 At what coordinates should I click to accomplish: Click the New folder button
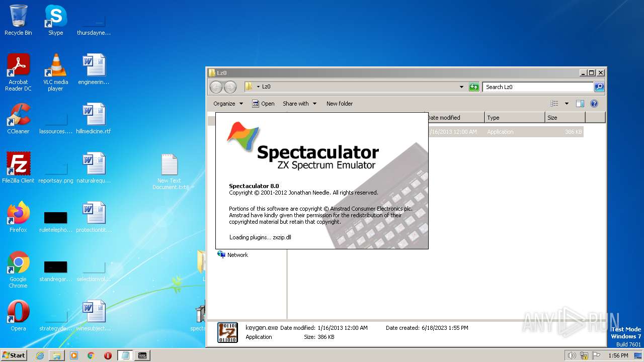coord(340,104)
